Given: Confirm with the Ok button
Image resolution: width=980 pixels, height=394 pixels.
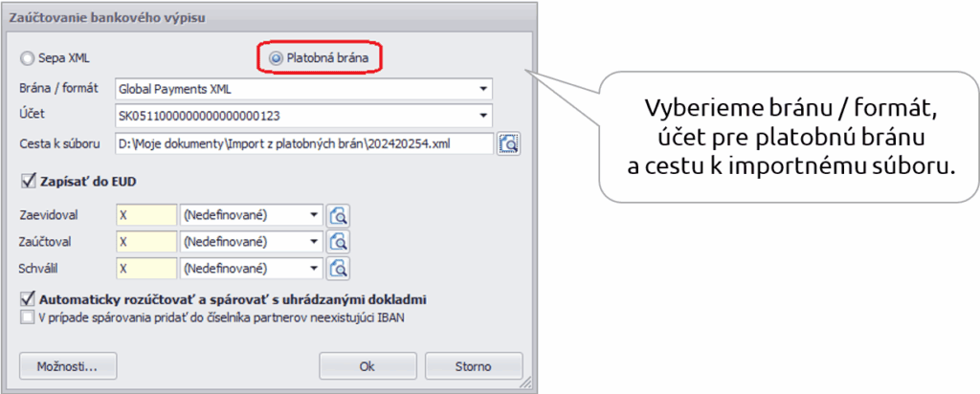Looking at the screenshot, I should [367, 365].
